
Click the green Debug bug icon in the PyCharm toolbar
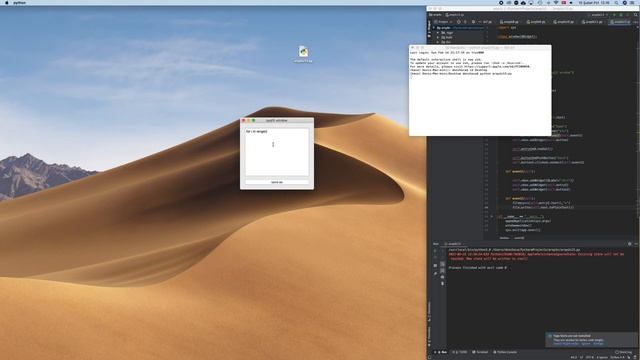(x=621, y=15)
